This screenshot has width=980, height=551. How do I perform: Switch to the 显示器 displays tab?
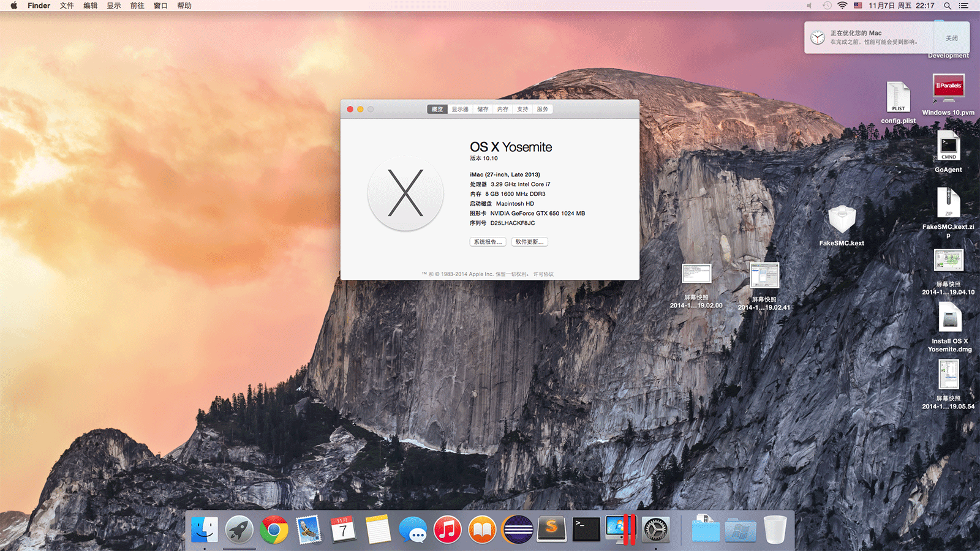tap(460, 109)
